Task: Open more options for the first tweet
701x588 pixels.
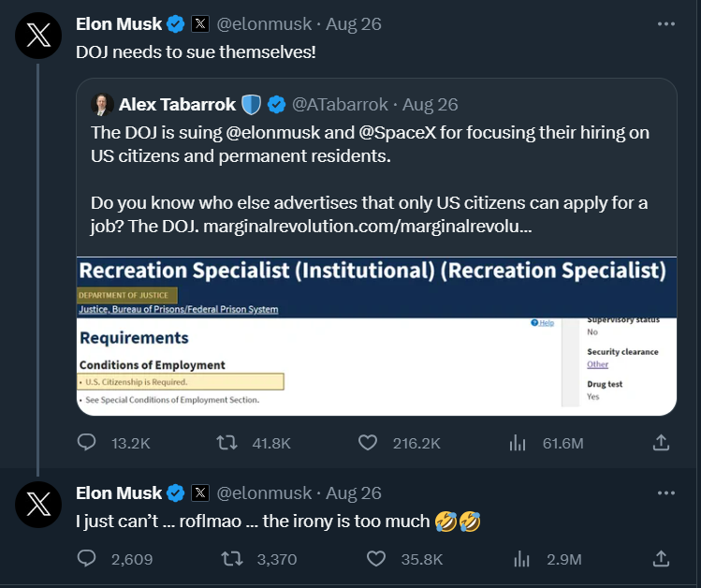Action: pyautogui.click(x=666, y=23)
